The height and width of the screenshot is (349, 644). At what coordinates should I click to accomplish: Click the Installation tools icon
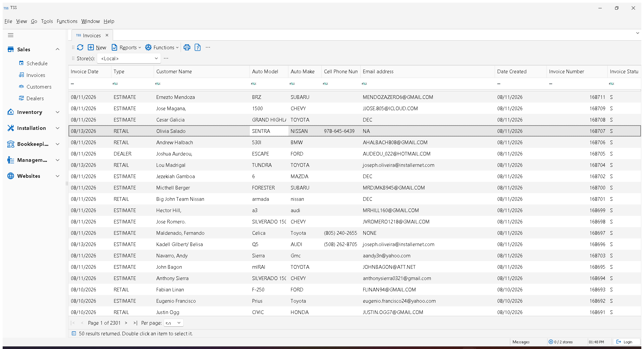pyautogui.click(x=11, y=128)
